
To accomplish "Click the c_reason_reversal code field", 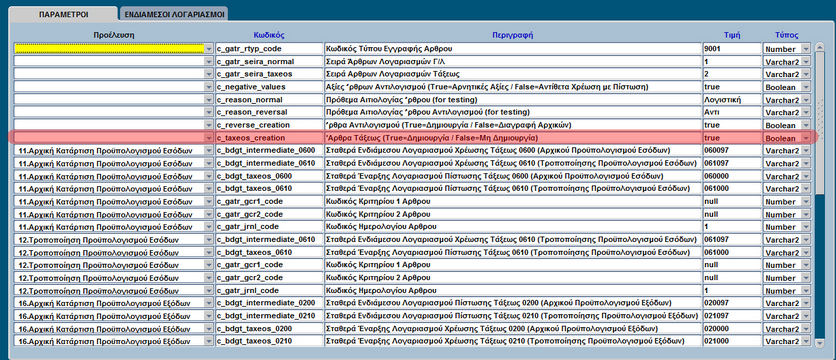I will pyautogui.click(x=269, y=113).
